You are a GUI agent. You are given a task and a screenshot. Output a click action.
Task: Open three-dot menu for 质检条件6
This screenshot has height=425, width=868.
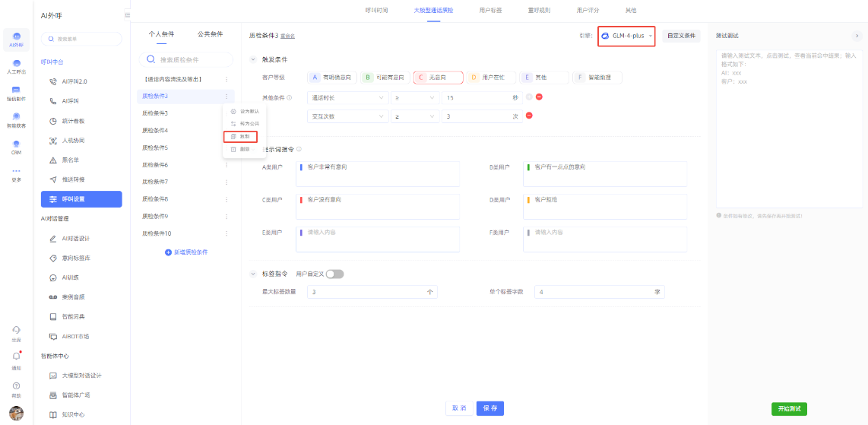[x=227, y=165]
